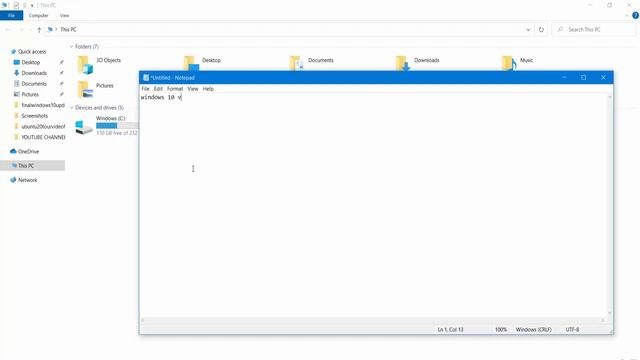
Task: Click the Ln 1, Col 13 status text
Action: 450,329
